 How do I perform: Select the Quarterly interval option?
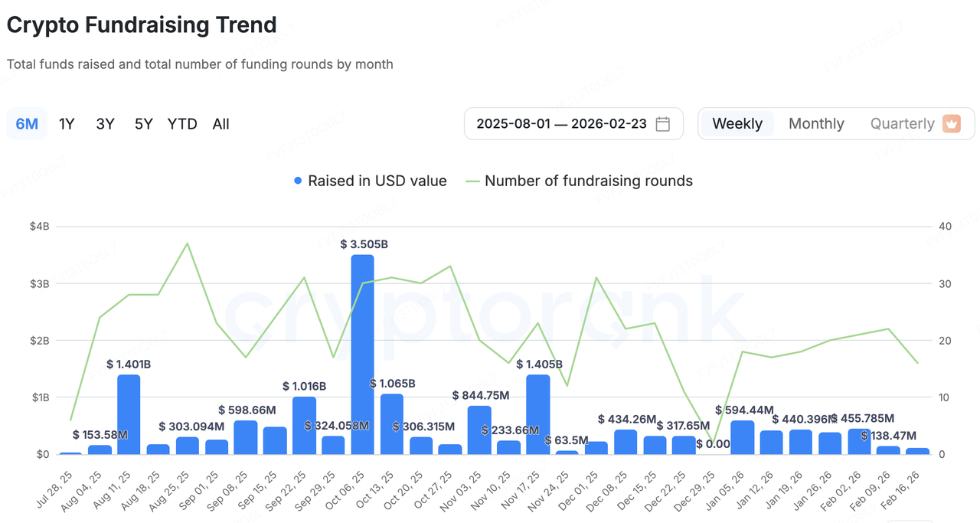pyautogui.click(x=902, y=124)
